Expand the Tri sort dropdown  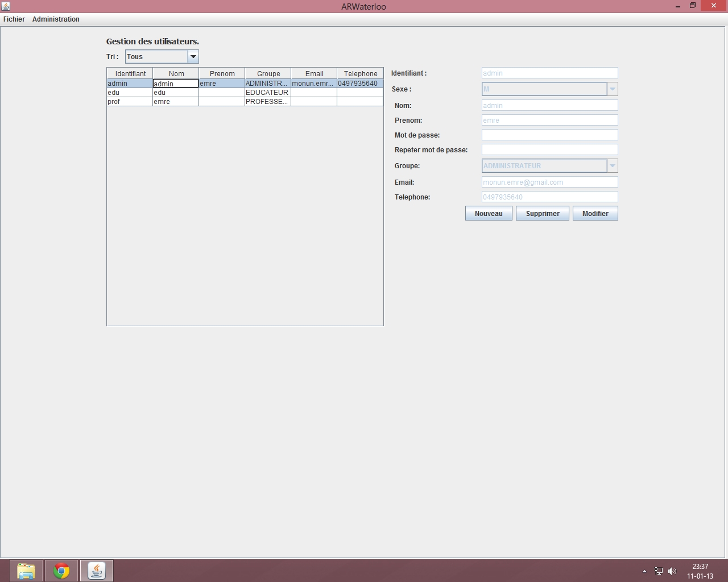point(193,57)
